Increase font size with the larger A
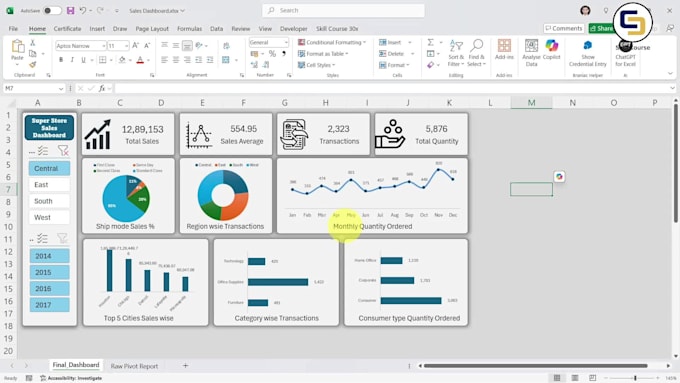 point(135,46)
